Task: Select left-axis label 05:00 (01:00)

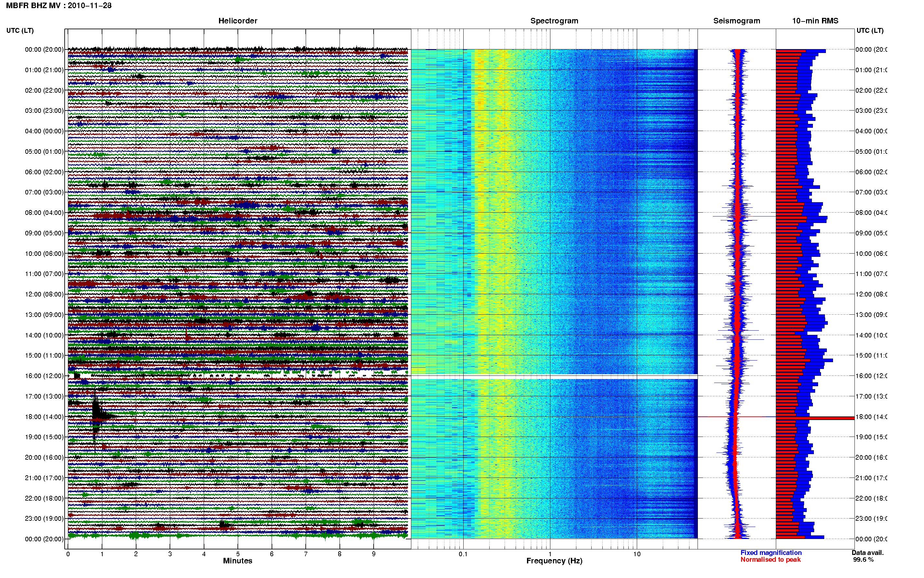Action: tap(44, 151)
